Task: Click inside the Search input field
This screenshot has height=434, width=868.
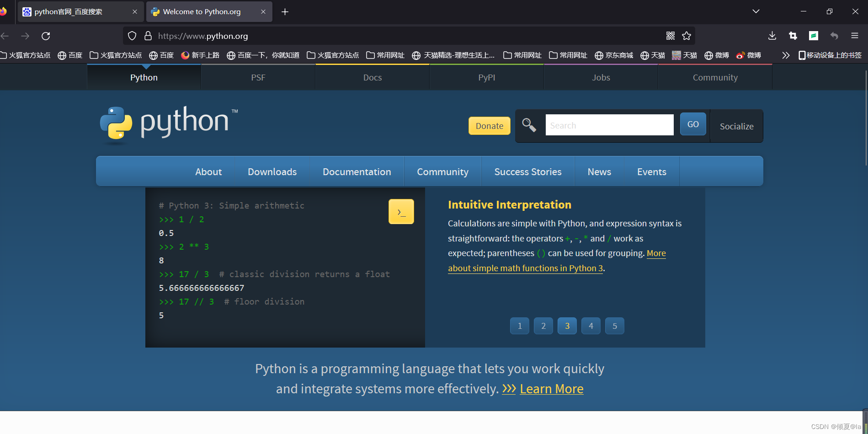Action: click(609, 125)
